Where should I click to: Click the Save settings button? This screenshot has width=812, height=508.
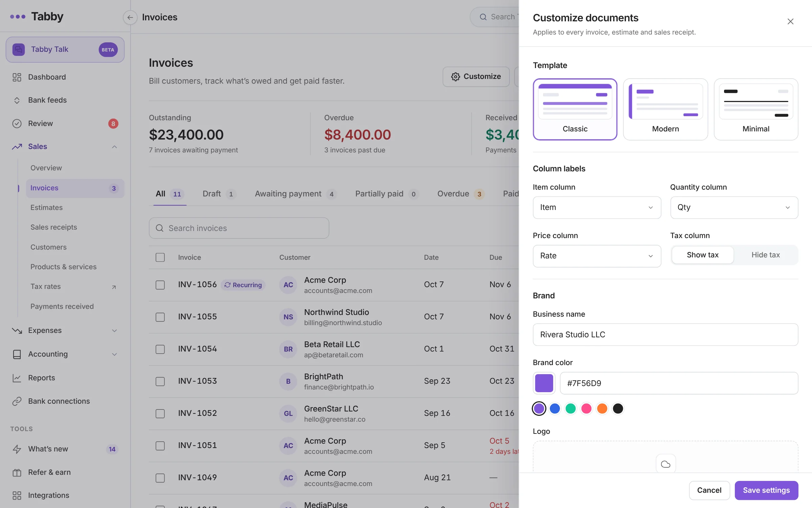tap(766, 490)
